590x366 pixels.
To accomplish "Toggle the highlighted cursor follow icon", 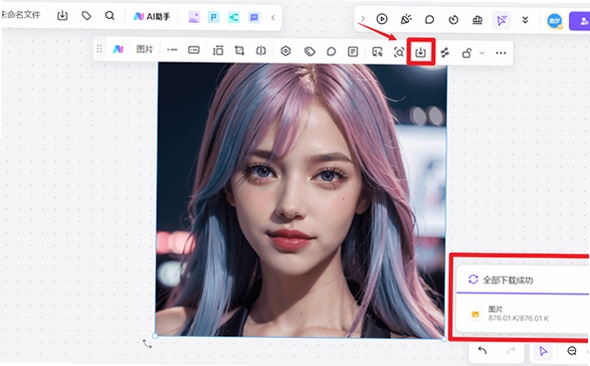I will click(501, 20).
